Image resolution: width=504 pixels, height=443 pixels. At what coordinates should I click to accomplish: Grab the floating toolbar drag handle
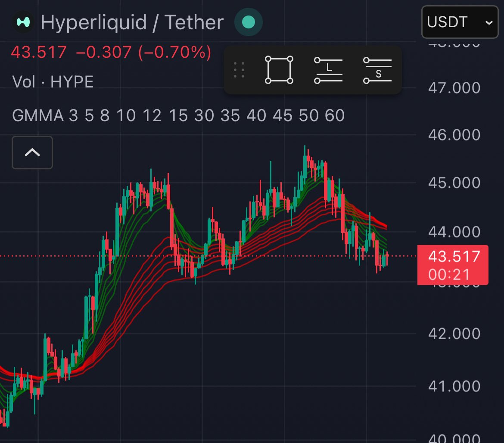click(x=239, y=70)
